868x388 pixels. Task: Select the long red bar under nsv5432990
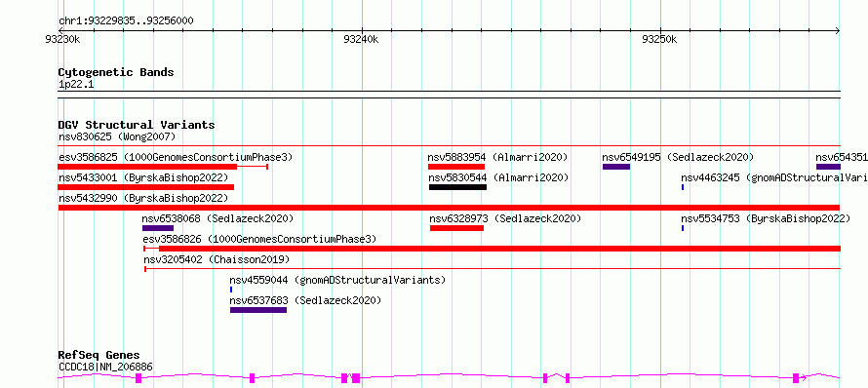pyautogui.click(x=449, y=208)
